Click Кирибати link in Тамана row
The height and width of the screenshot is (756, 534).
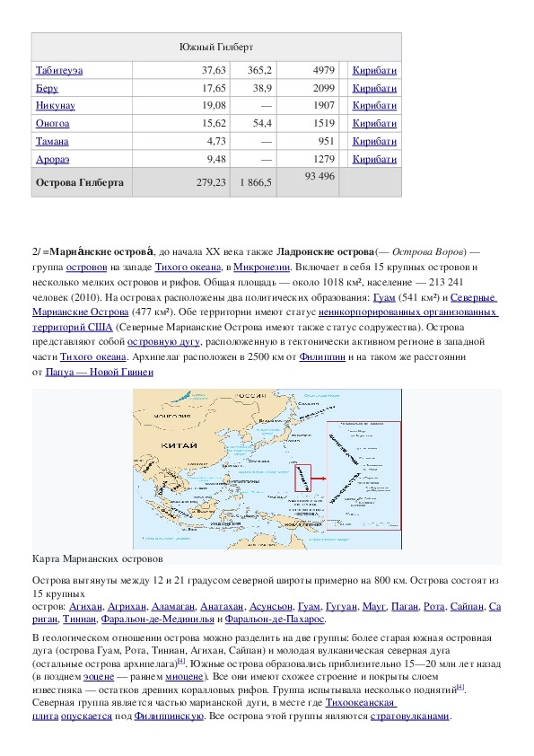click(374, 141)
